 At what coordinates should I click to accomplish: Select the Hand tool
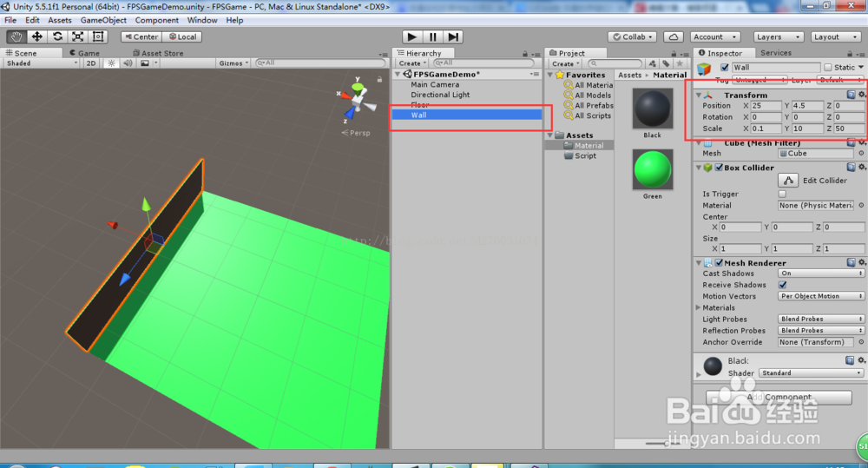pyautogui.click(x=16, y=36)
